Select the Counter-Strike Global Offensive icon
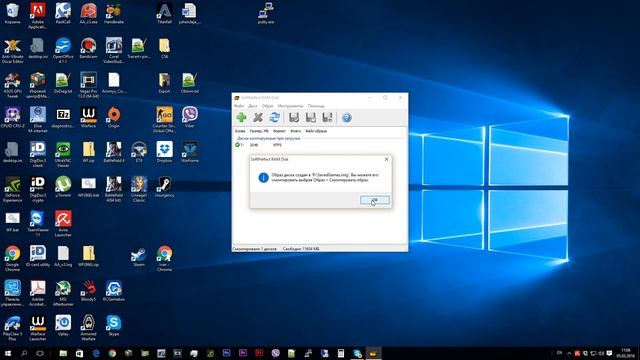640x360 pixels. tap(164, 120)
